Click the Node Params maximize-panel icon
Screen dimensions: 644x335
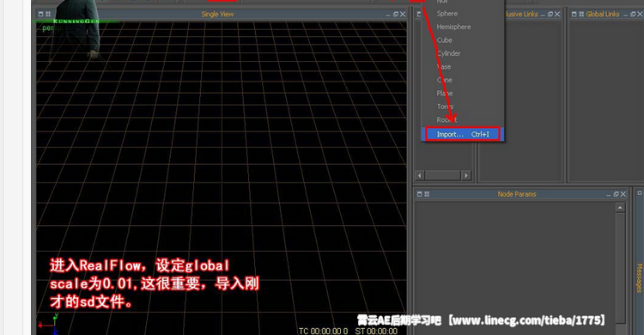coord(420,194)
